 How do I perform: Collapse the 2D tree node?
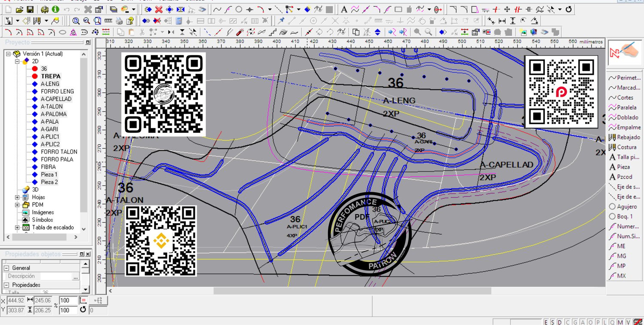(x=18, y=61)
